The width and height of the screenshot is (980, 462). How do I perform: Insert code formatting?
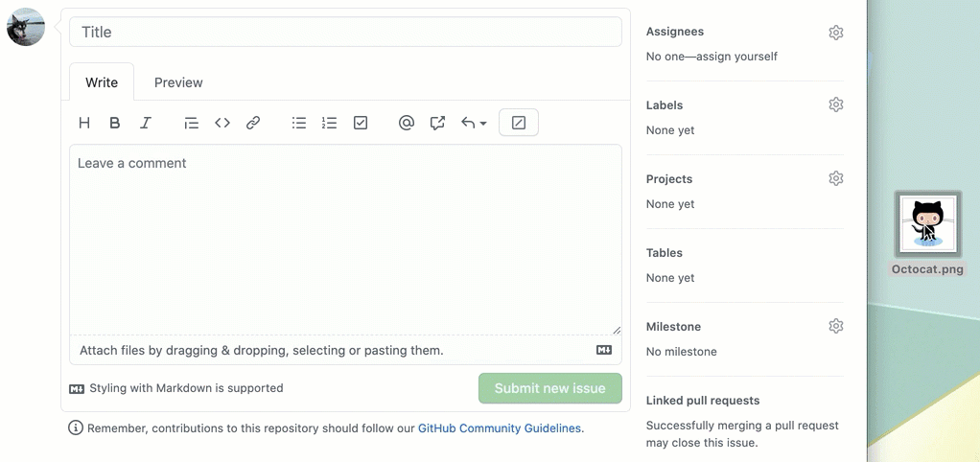222,123
